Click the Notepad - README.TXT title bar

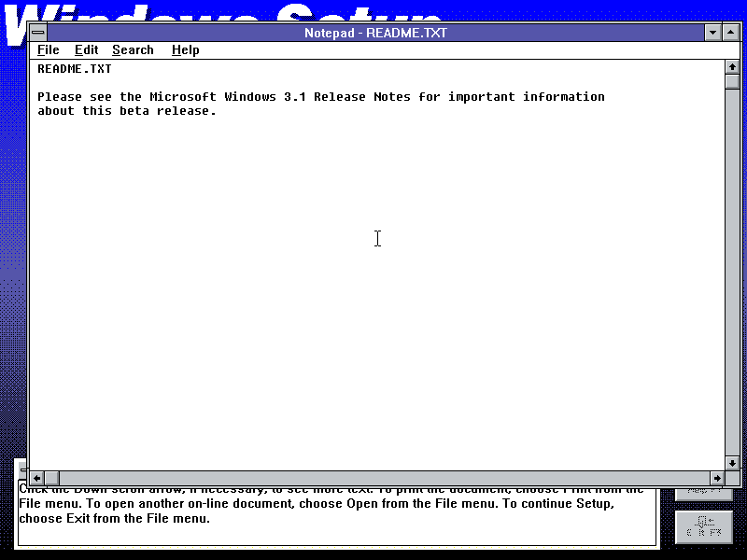375,33
